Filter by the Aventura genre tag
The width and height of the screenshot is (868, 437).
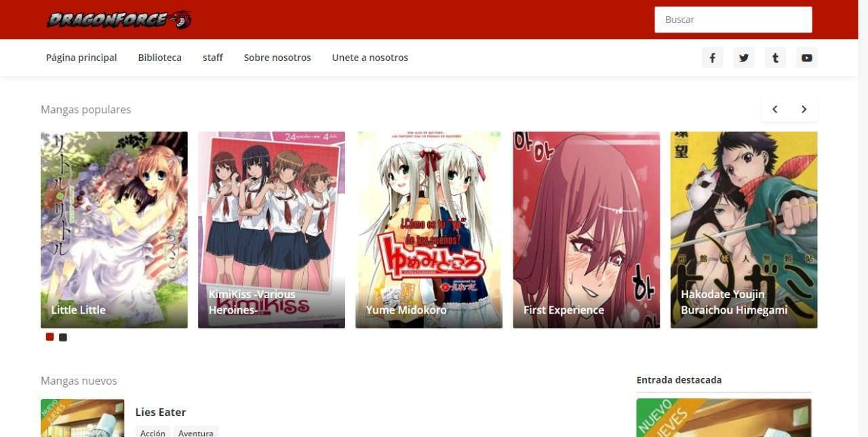pyautogui.click(x=195, y=432)
